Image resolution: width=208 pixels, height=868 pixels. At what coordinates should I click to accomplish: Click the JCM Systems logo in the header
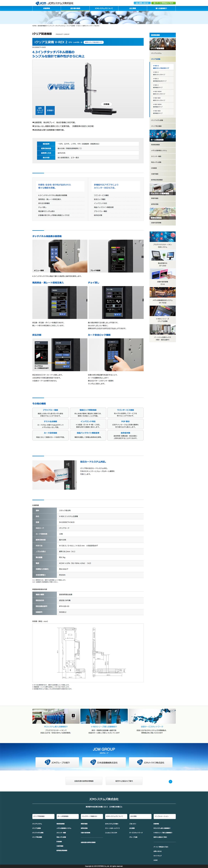[x=55, y=3]
